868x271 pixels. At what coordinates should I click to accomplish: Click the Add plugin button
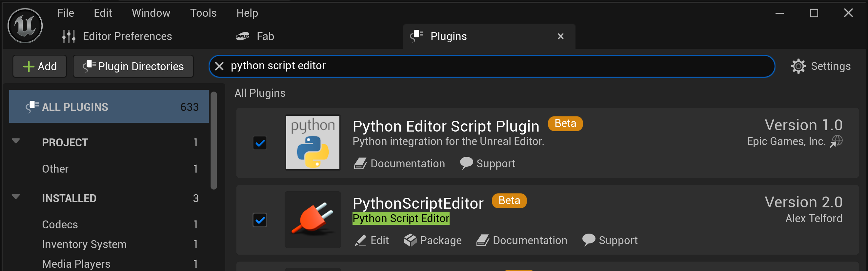(x=40, y=66)
